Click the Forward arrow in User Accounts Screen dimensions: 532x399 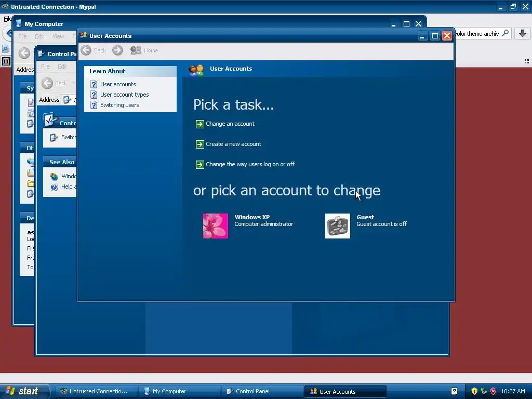[x=117, y=50]
